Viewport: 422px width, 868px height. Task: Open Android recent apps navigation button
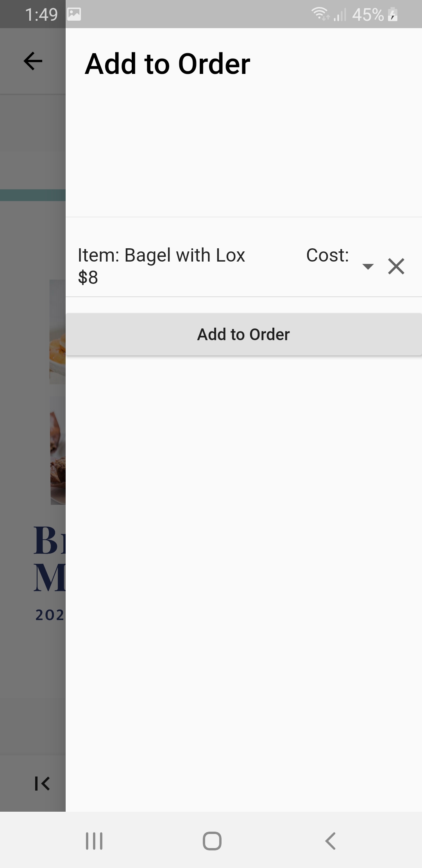pyautogui.click(x=94, y=841)
